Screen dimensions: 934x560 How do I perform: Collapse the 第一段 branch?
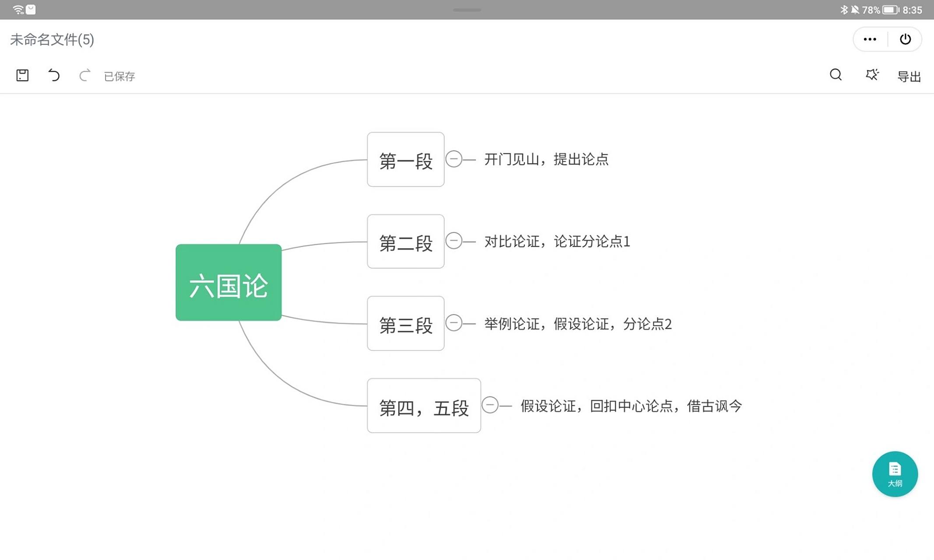[454, 159]
